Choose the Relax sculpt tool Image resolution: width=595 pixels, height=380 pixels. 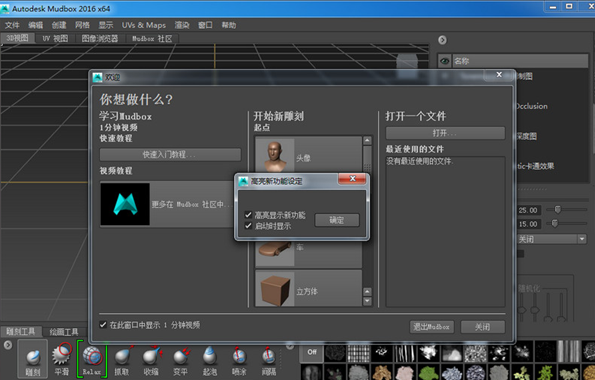[92, 358]
